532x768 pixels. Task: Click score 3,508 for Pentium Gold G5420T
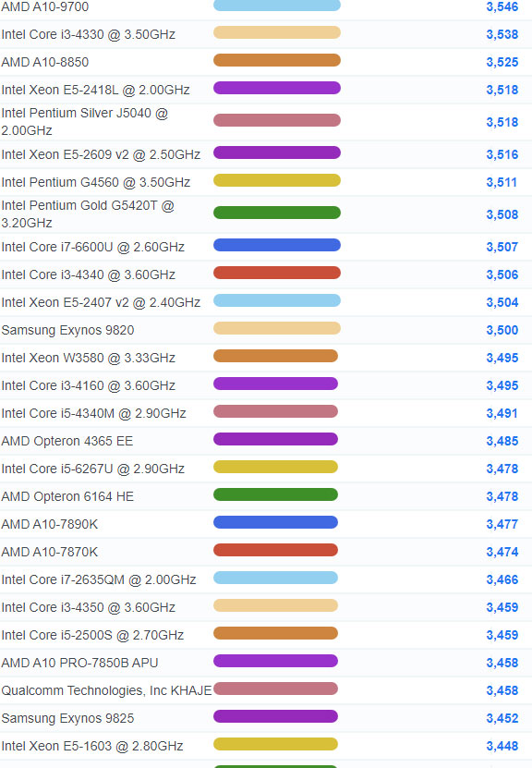502,214
